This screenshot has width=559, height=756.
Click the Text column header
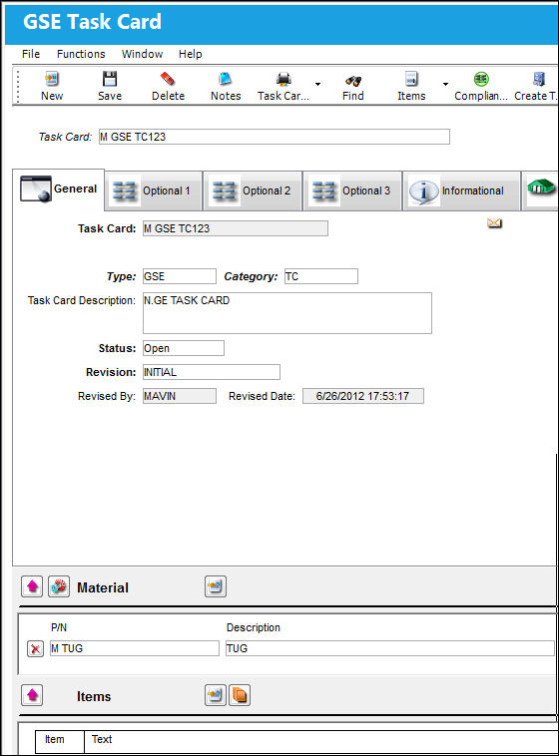pos(321,740)
